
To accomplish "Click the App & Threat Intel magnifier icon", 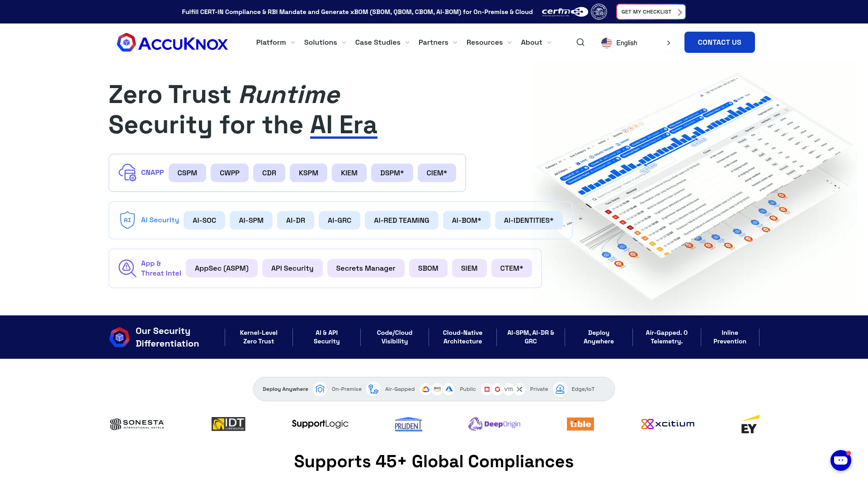I will pyautogui.click(x=127, y=268).
